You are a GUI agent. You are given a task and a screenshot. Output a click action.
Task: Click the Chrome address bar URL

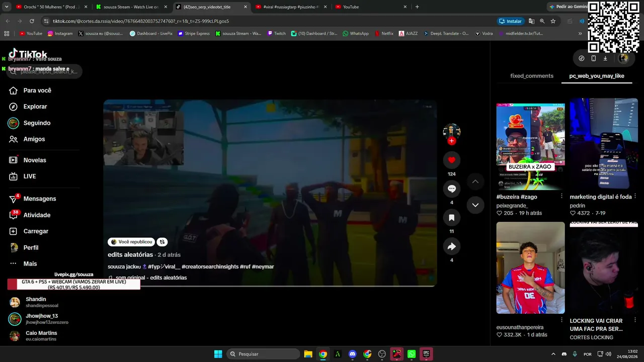pyautogui.click(x=141, y=21)
